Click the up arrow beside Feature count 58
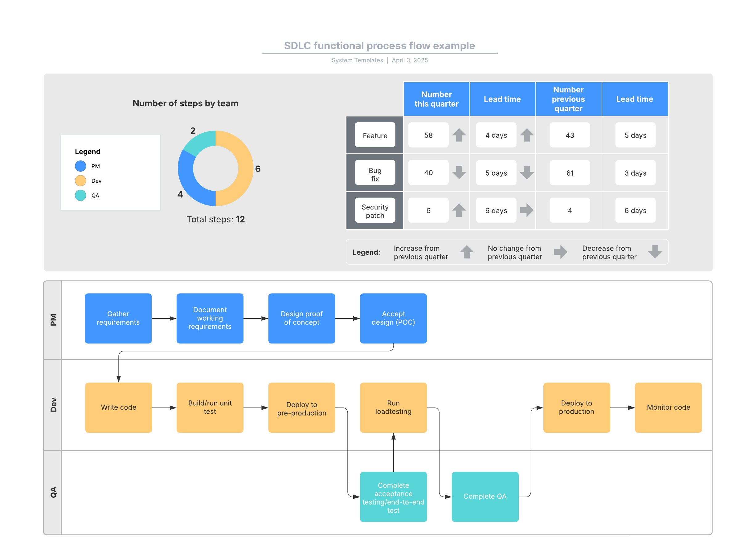The height and width of the screenshot is (560, 740). (459, 135)
